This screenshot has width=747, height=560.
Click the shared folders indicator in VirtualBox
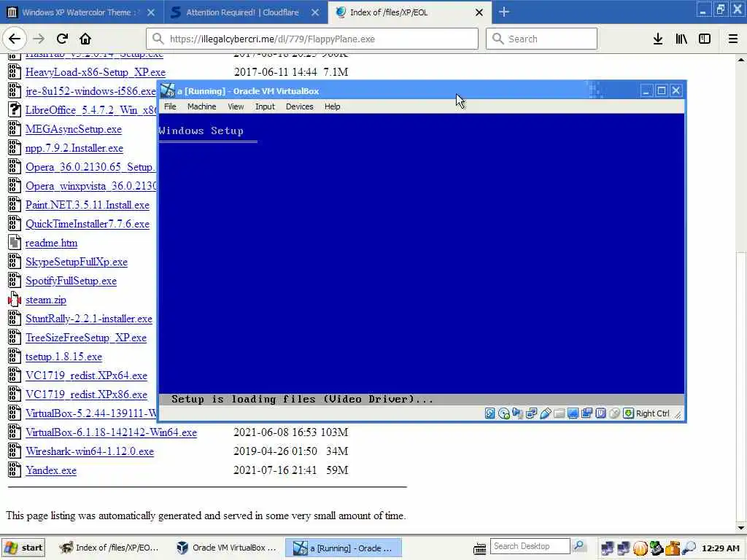560,413
